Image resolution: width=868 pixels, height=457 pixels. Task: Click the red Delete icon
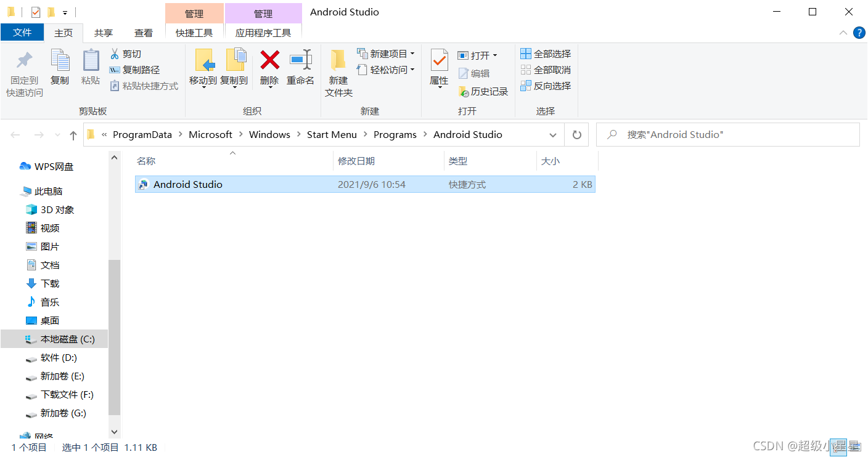[269, 60]
